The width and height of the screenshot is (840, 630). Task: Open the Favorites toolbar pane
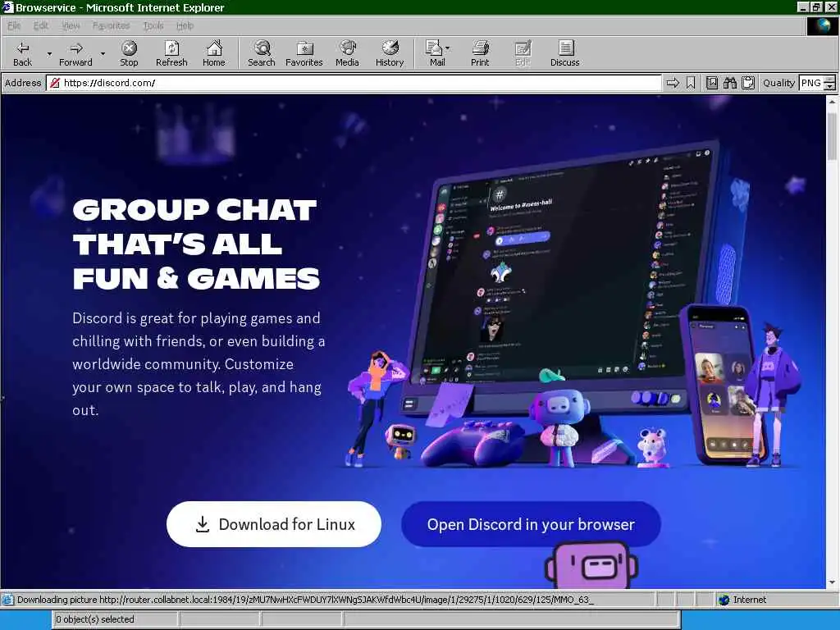point(304,53)
